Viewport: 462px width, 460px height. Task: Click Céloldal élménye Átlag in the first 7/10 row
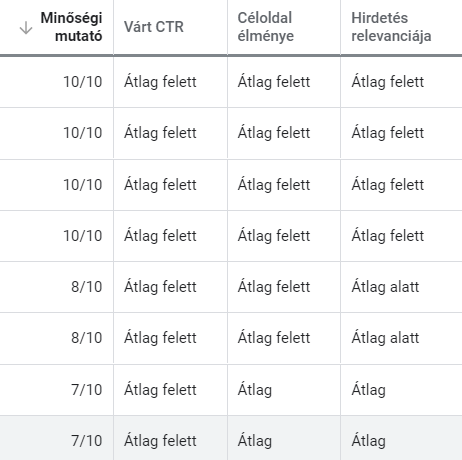(x=255, y=390)
